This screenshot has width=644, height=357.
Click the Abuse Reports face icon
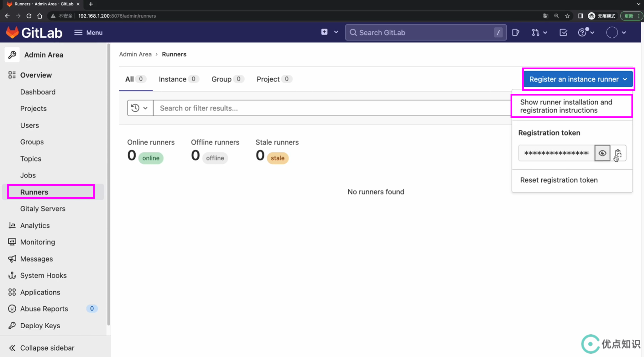pyautogui.click(x=12, y=309)
